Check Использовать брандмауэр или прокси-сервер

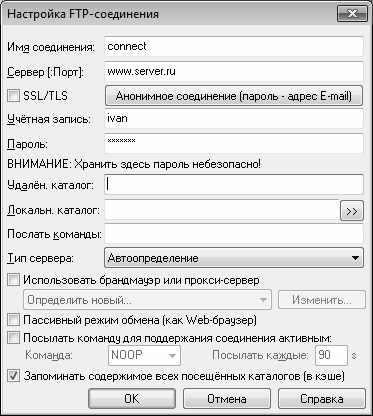[x=14, y=280]
